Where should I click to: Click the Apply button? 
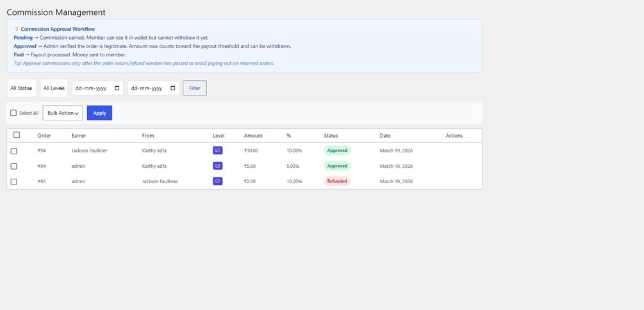(x=99, y=113)
